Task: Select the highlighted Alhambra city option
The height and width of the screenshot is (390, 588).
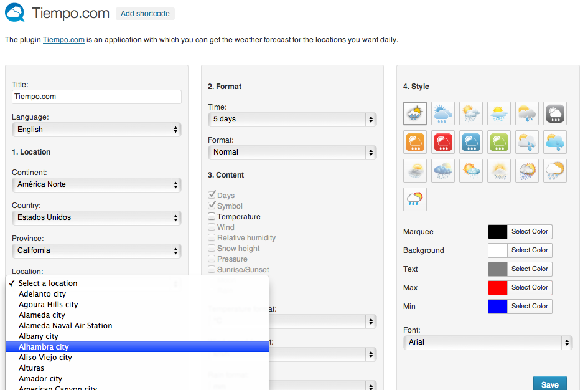Action: (138, 347)
